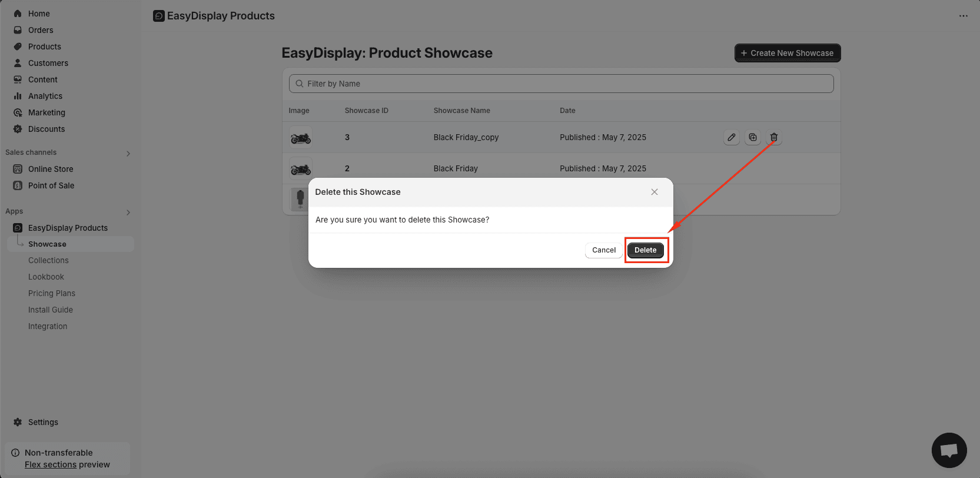This screenshot has width=980, height=478.
Task: Expand the Sales channels section chevron
Action: [128, 154]
